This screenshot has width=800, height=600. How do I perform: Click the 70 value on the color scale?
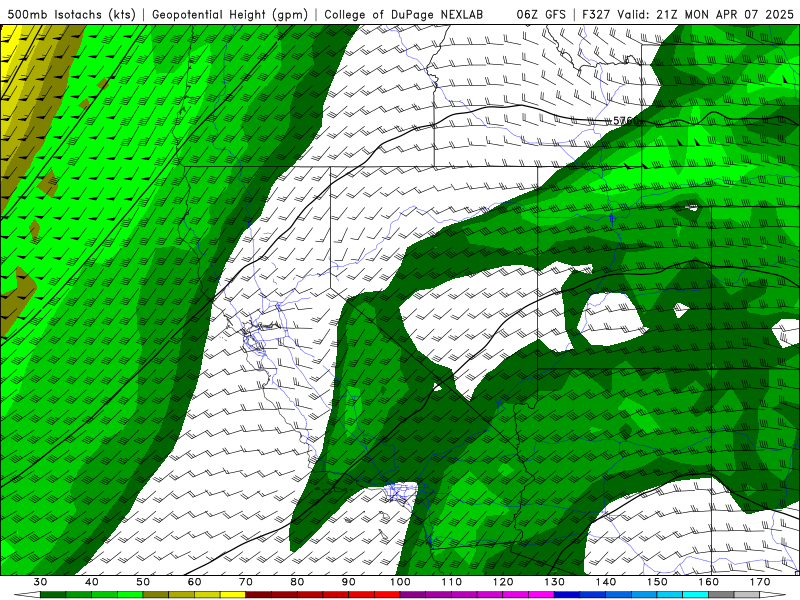[x=246, y=582]
